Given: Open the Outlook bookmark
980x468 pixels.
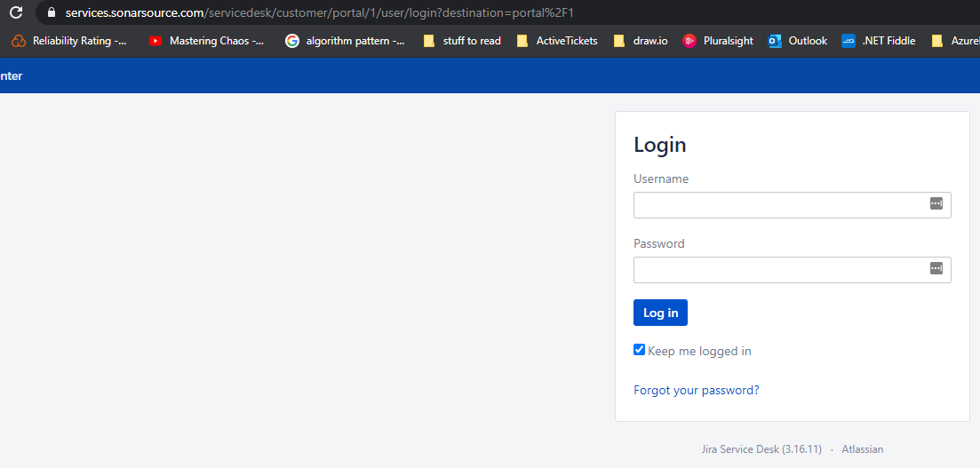Looking at the screenshot, I should 798,41.
